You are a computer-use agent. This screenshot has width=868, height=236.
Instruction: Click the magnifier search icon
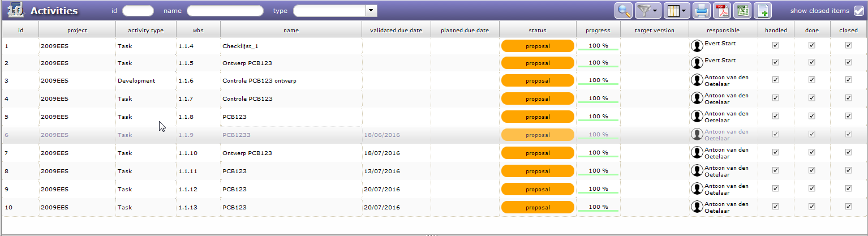point(624,10)
